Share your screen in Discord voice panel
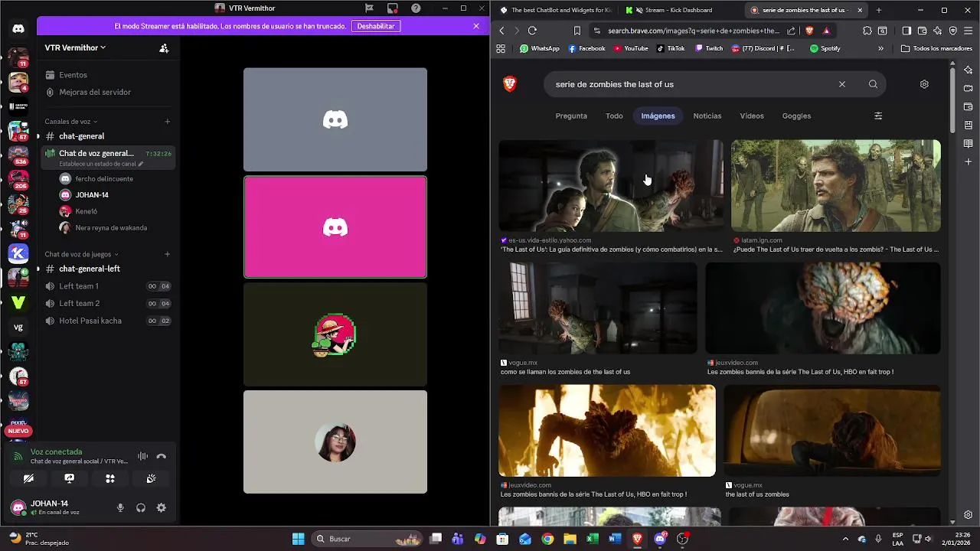 click(x=70, y=478)
